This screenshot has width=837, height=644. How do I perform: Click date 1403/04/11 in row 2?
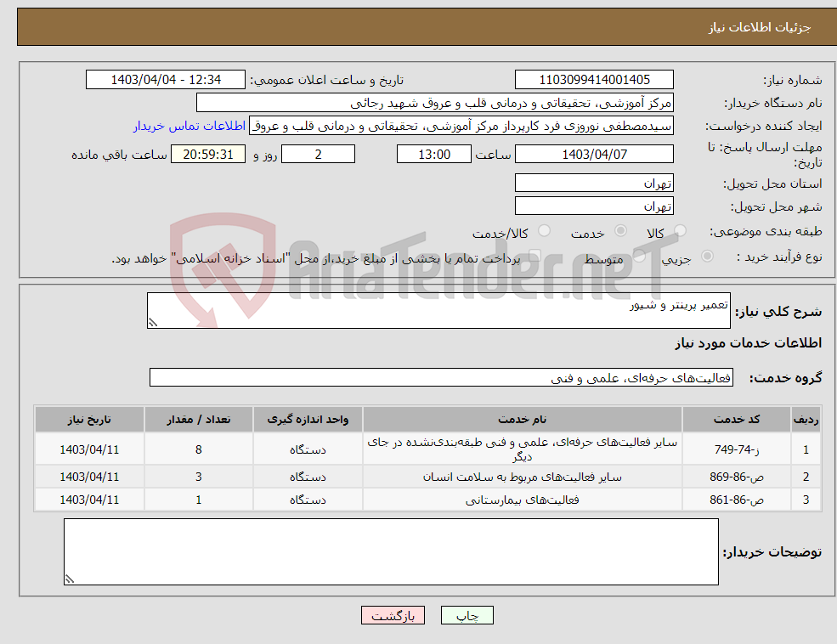pos(89,477)
